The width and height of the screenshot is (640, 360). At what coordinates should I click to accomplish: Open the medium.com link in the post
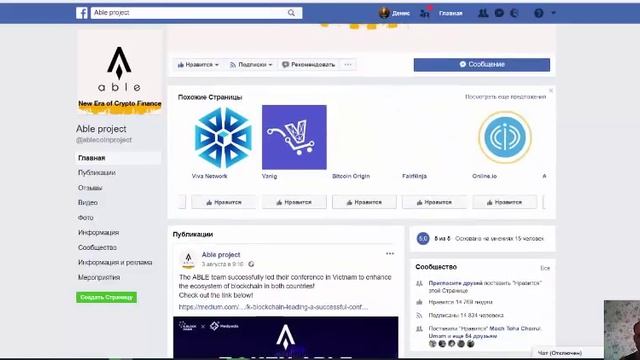coord(273,307)
